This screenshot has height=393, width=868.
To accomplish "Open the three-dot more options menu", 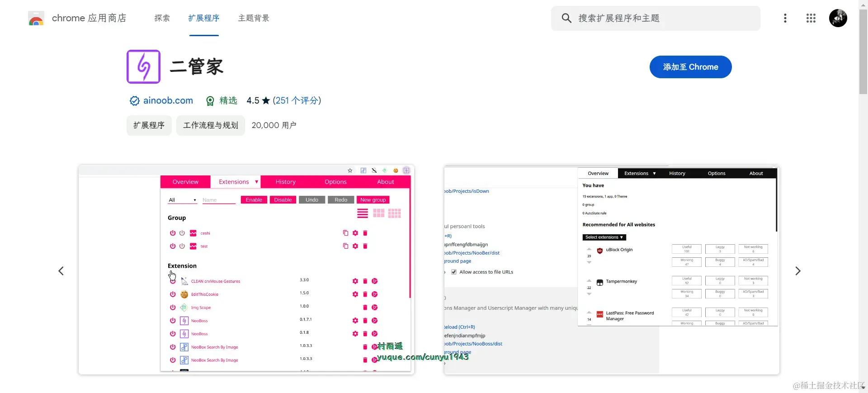I will [785, 18].
